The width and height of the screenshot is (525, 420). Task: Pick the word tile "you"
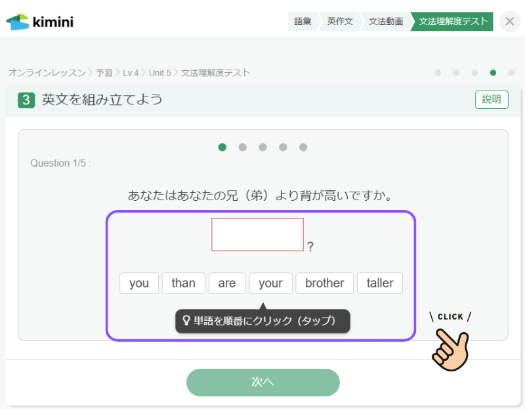pyautogui.click(x=139, y=283)
